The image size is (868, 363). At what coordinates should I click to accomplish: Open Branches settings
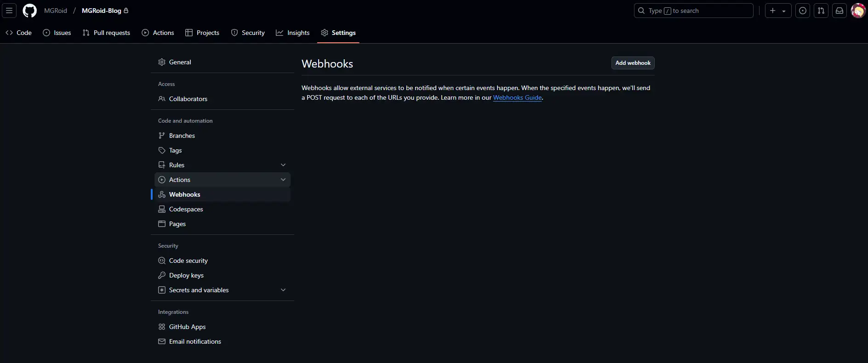tap(223, 136)
